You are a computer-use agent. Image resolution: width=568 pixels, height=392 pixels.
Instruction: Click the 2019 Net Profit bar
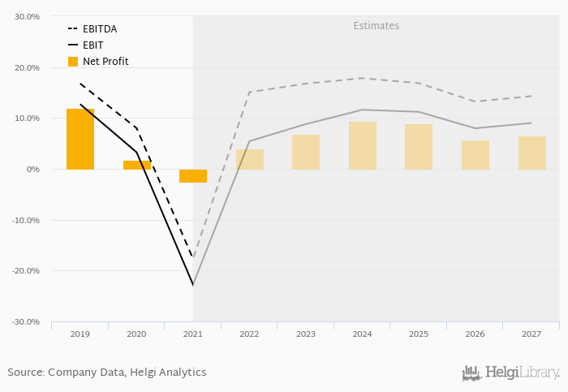[80, 139]
